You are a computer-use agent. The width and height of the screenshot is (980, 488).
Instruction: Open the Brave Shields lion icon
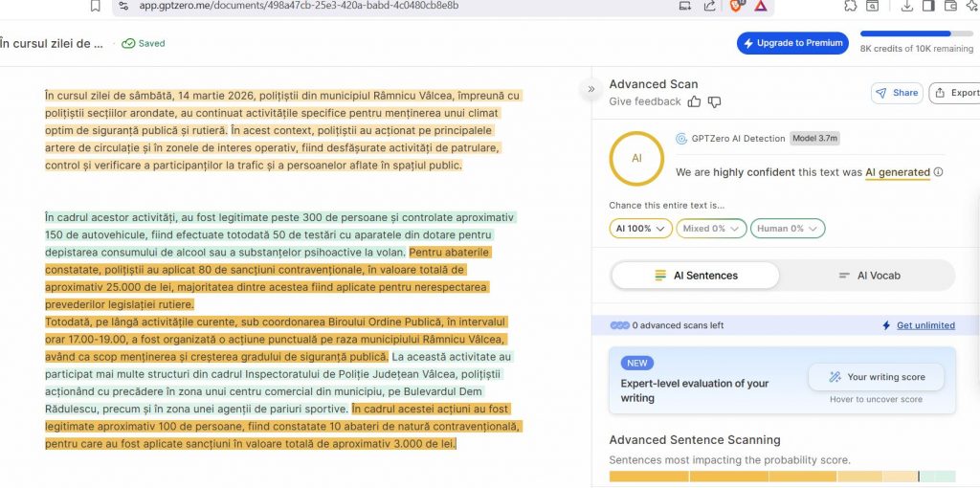pos(732,6)
